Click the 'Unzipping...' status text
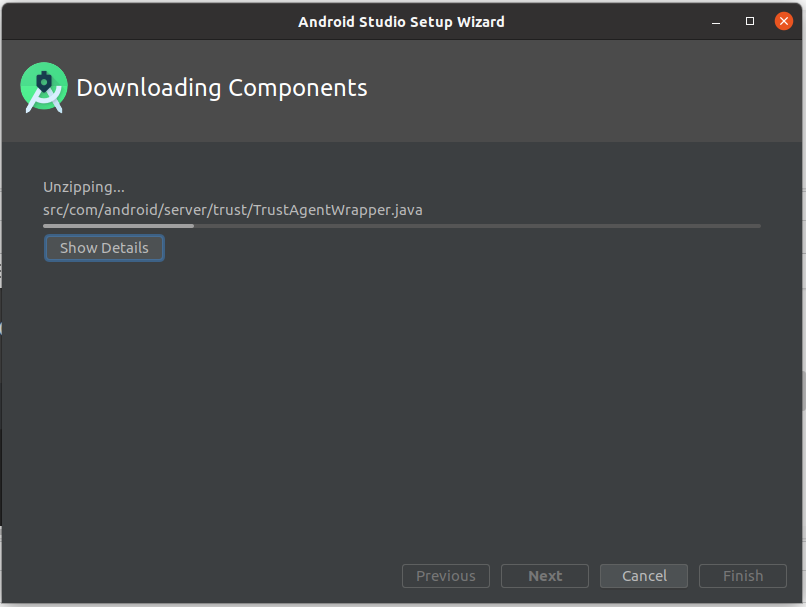806x607 pixels. 84,187
